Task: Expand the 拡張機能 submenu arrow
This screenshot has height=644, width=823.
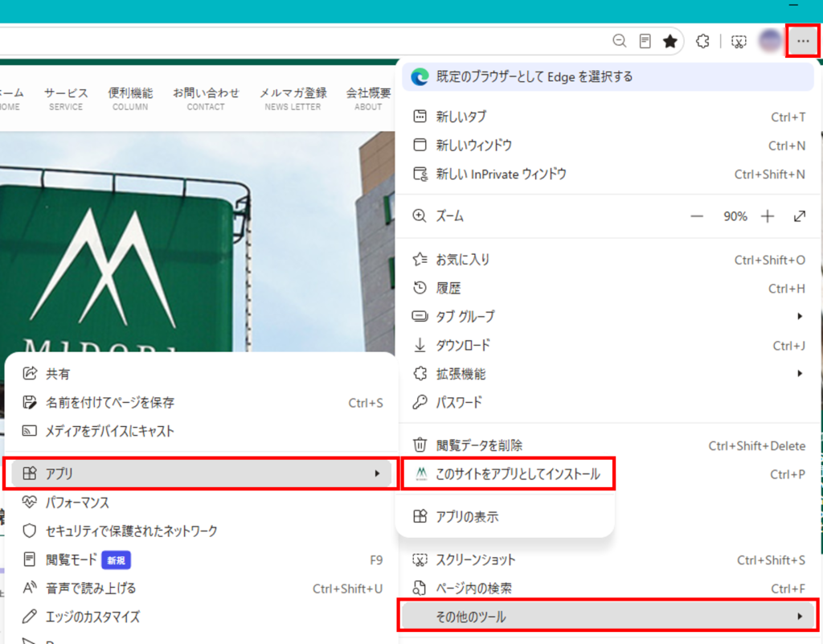Action: coord(800,374)
